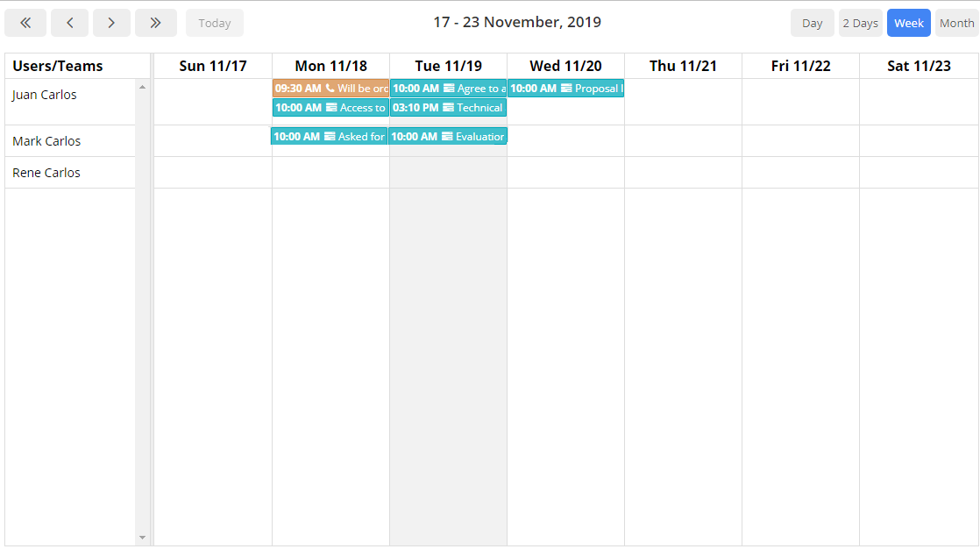The height and width of the screenshot is (549, 980).
Task: Select the Week view tab
Action: 908,22
